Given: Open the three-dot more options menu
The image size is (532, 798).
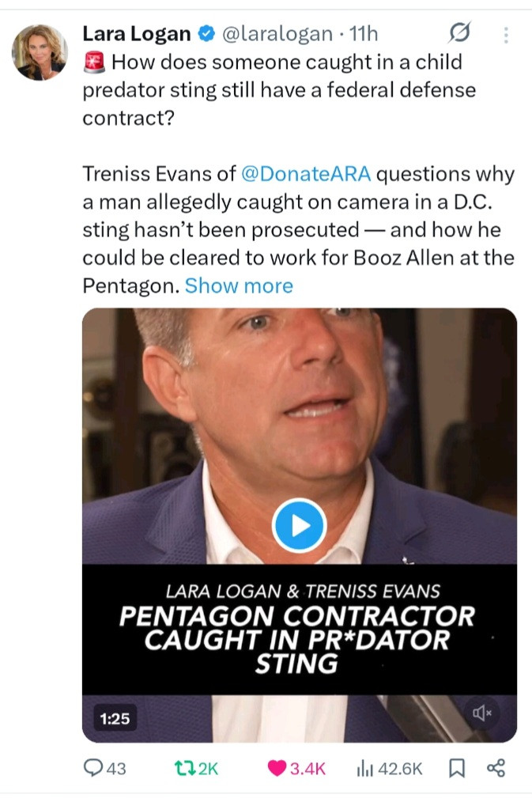Looking at the screenshot, I should click(506, 35).
